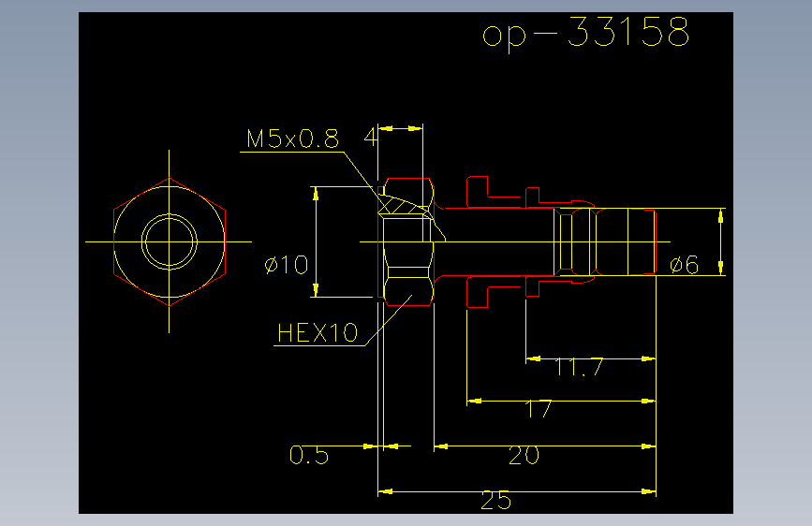
Task: Select the M5x0.8 thread annotation
Action: (x=292, y=139)
